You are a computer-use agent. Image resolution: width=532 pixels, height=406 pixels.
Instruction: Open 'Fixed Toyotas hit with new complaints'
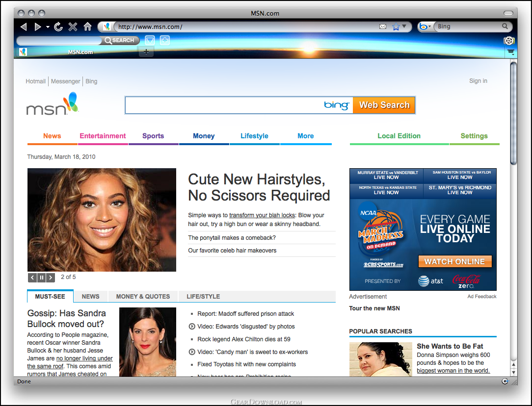click(247, 364)
